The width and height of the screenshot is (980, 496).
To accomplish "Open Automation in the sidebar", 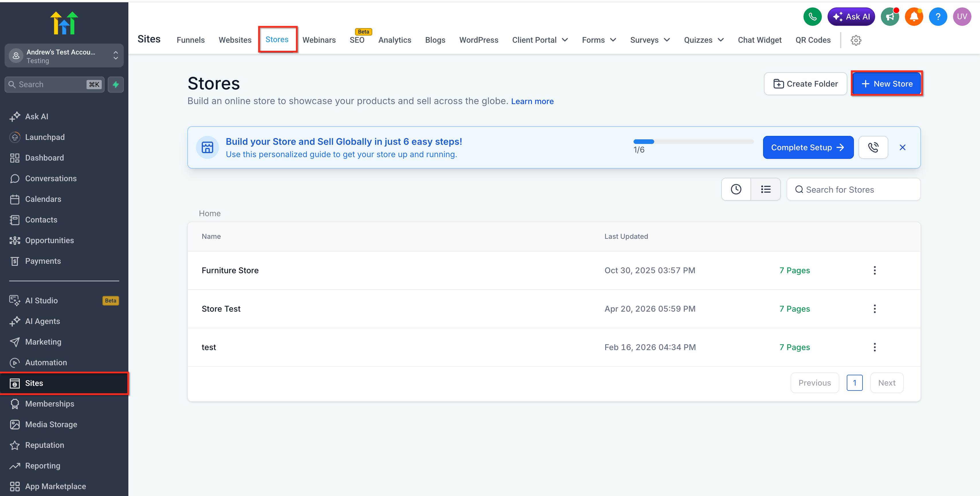I will (46, 362).
